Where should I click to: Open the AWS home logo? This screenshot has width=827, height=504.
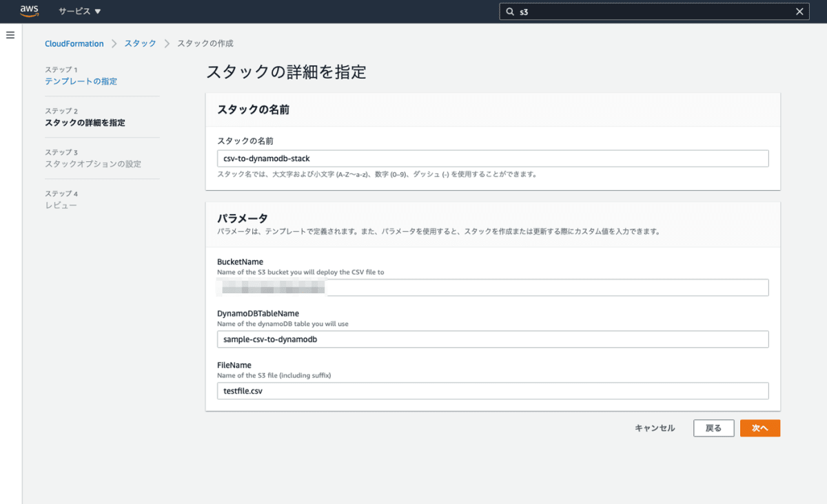(30, 11)
